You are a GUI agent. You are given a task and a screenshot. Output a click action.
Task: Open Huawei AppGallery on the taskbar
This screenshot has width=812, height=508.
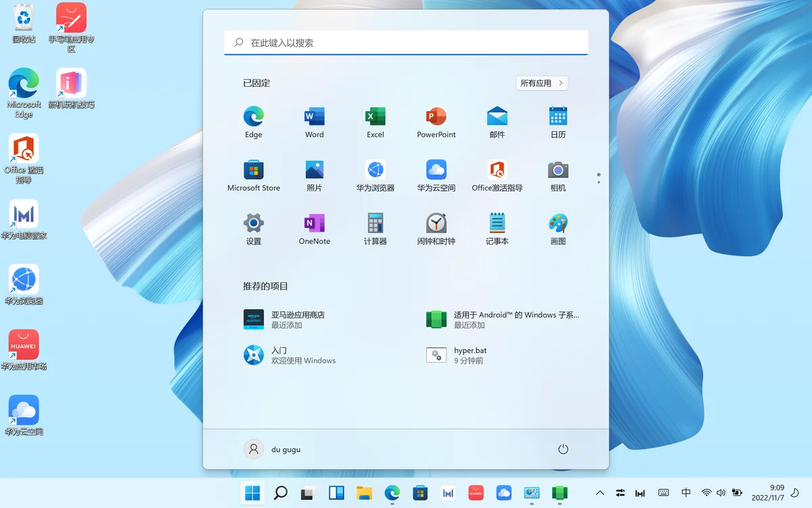coord(476,493)
